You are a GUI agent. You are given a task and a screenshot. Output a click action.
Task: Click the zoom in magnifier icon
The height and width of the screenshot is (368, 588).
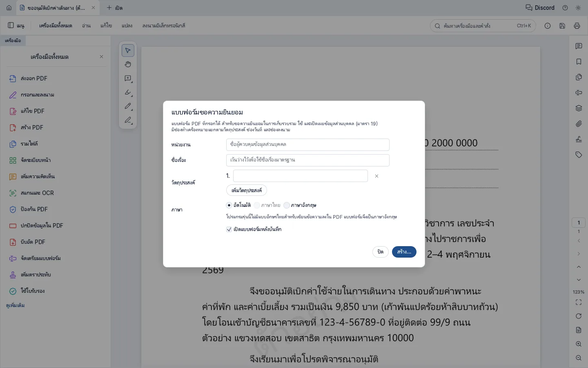coord(579,344)
